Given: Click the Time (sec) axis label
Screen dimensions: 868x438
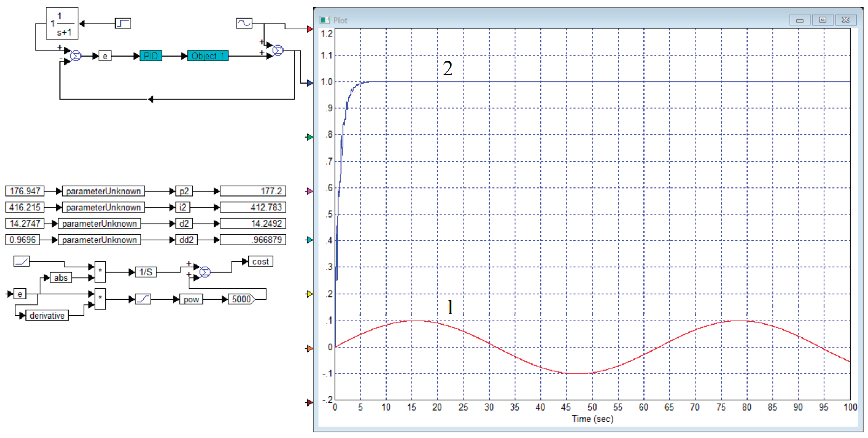Looking at the screenshot, I should pos(592,419).
